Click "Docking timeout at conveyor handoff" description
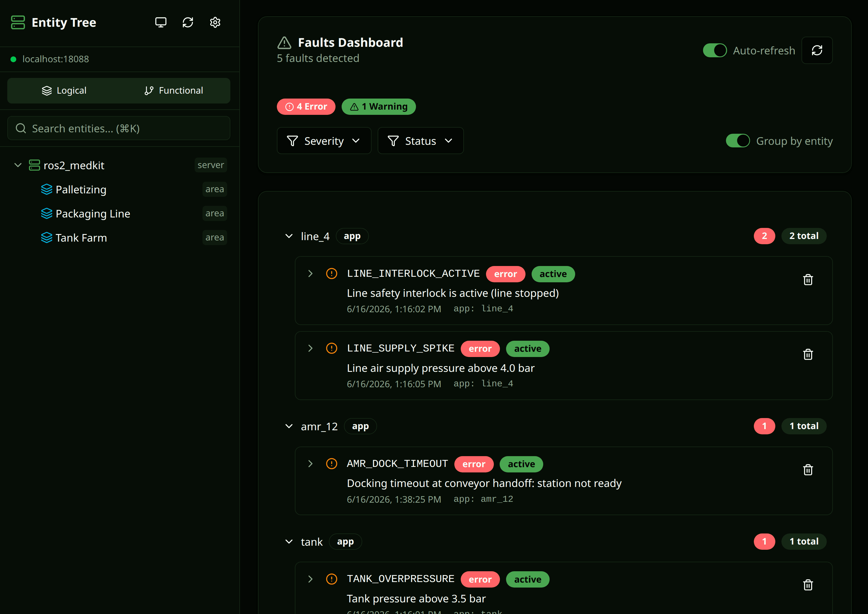Screen dimensions: 868x614 tap(484, 483)
